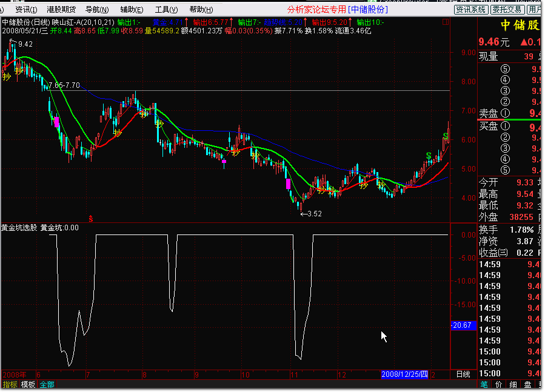Select the 模板 template tab at bottom
The width and height of the screenshot is (545, 392).
(x=28, y=384)
